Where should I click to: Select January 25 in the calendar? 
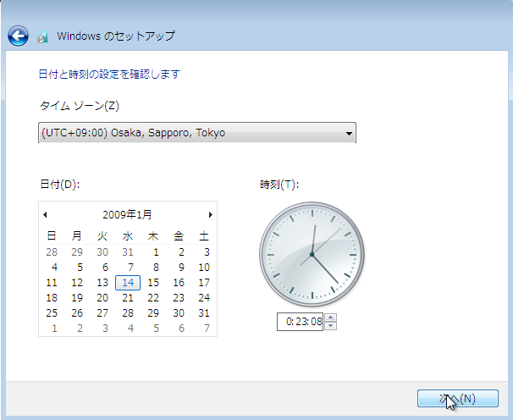(x=52, y=313)
